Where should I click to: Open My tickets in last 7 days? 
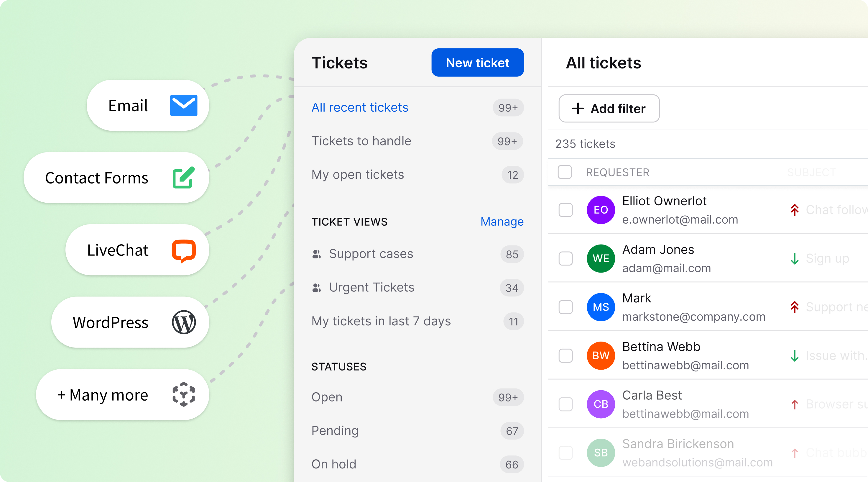click(381, 321)
